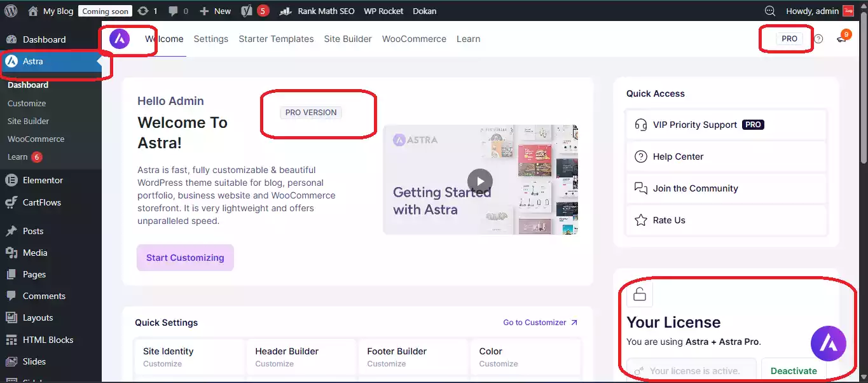Open Header Builder quick setting
Viewport: 868px width, 383px height.
coord(301,357)
